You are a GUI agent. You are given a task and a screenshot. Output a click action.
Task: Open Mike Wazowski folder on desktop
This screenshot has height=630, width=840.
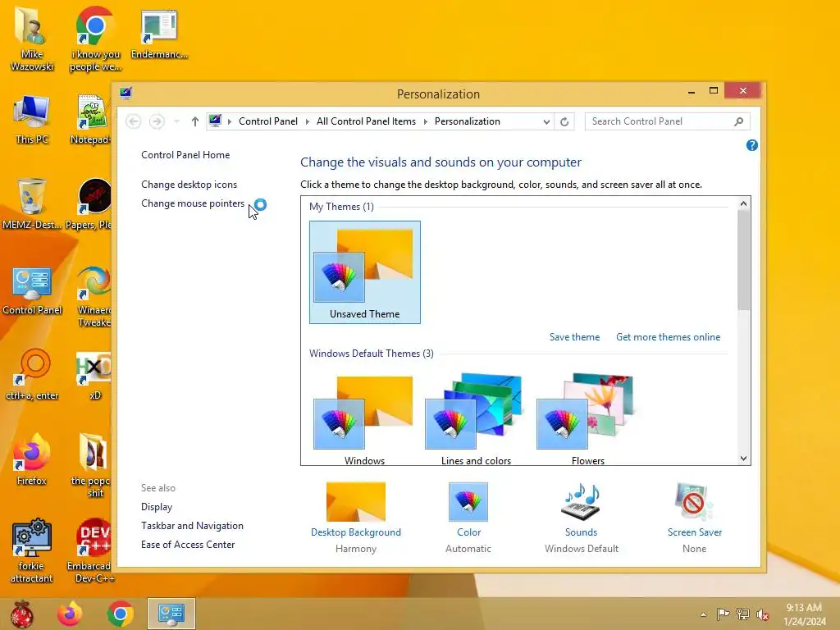(32, 38)
